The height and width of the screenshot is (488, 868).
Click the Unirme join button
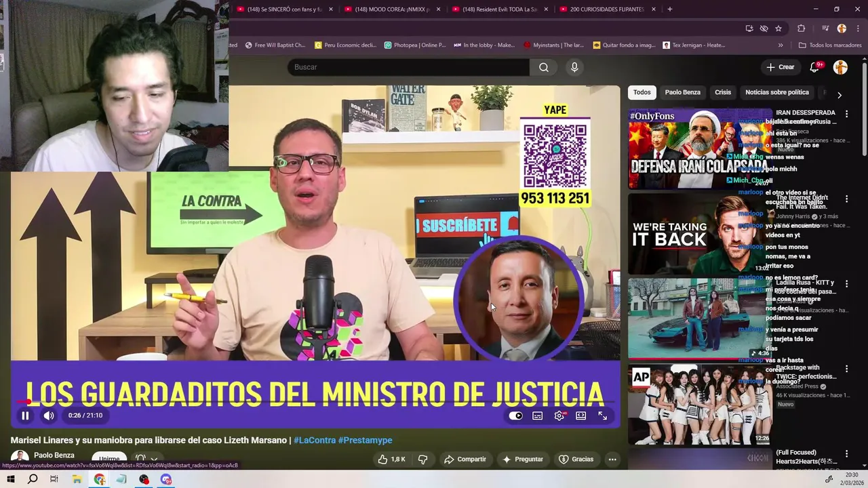pyautogui.click(x=109, y=459)
